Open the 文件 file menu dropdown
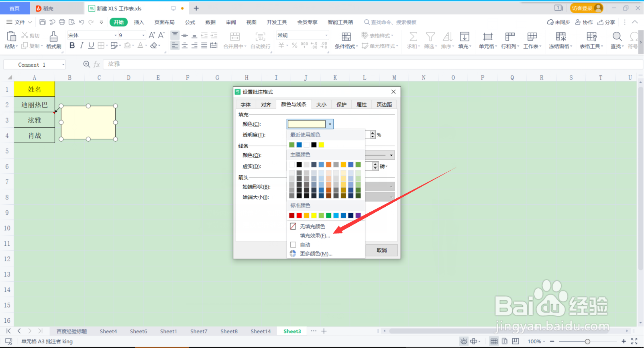 pyautogui.click(x=19, y=22)
